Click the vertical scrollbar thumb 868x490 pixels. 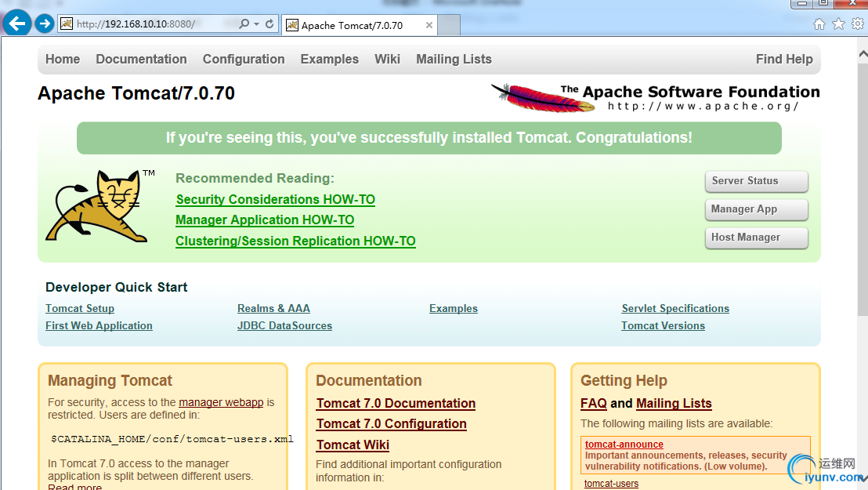click(x=863, y=188)
